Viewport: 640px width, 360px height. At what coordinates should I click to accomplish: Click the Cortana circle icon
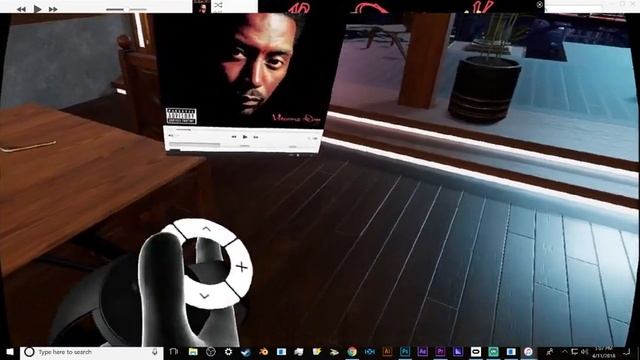[x=29, y=352]
